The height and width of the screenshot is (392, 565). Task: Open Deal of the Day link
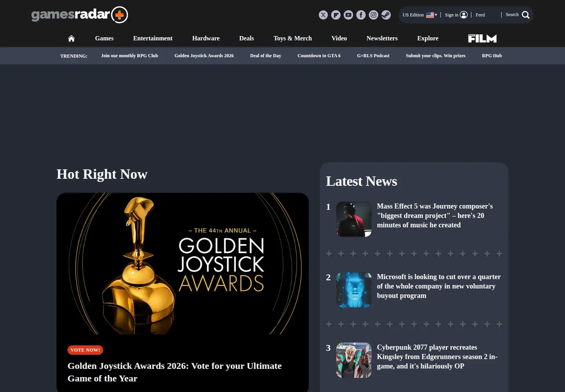tap(266, 56)
